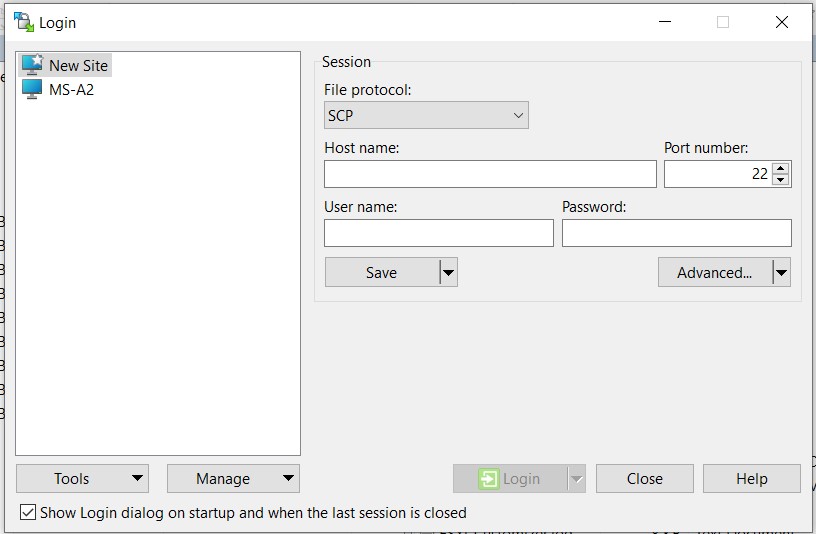Click the Advanced... button
The height and width of the screenshot is (534, 816).
(714, 273)
